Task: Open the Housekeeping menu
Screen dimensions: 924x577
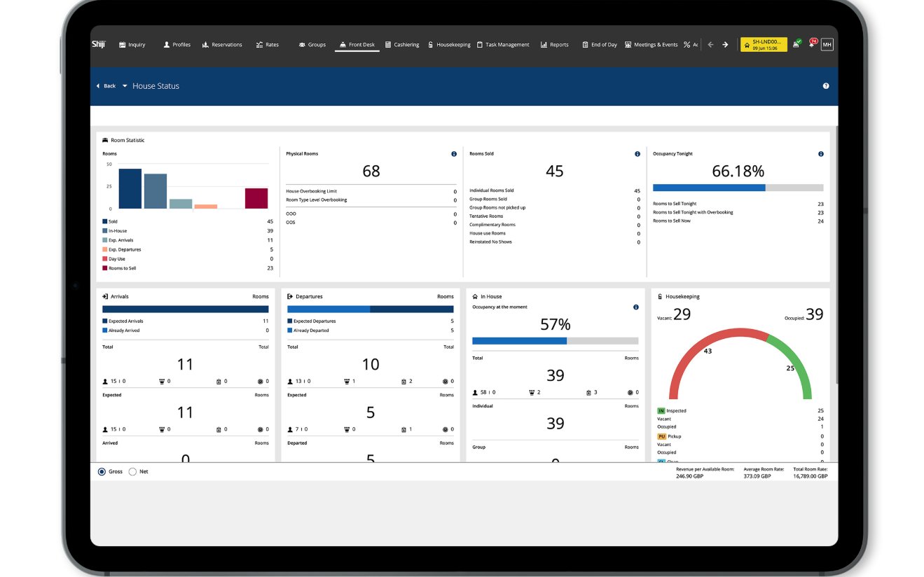Action: (449, 45)
